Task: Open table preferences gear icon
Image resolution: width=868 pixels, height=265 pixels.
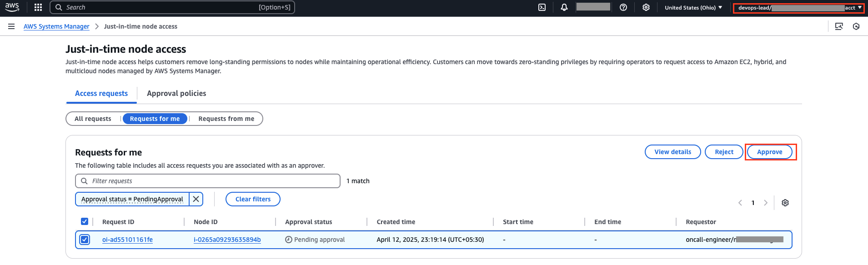Action: point(785,203)
